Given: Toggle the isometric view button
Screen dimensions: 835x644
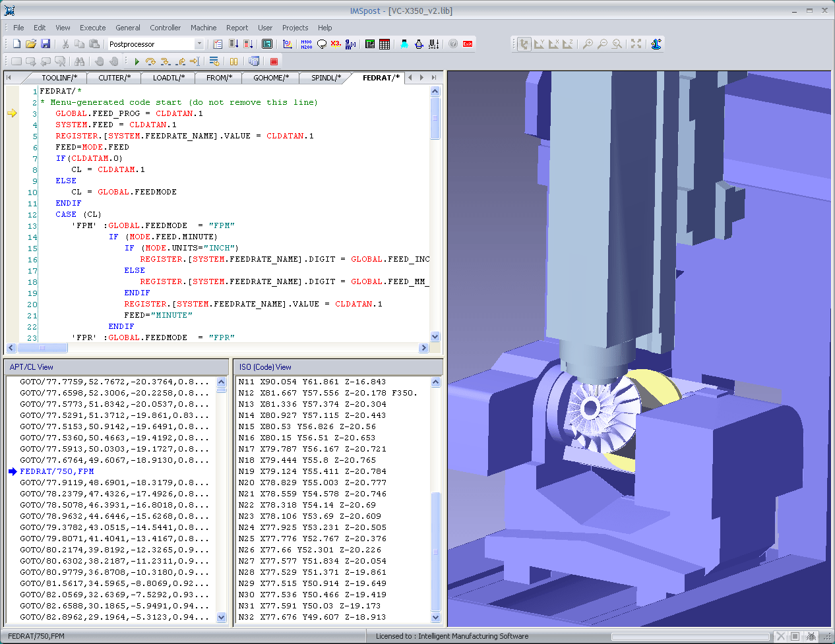Looking at the screenshot, I should [524, 44].
